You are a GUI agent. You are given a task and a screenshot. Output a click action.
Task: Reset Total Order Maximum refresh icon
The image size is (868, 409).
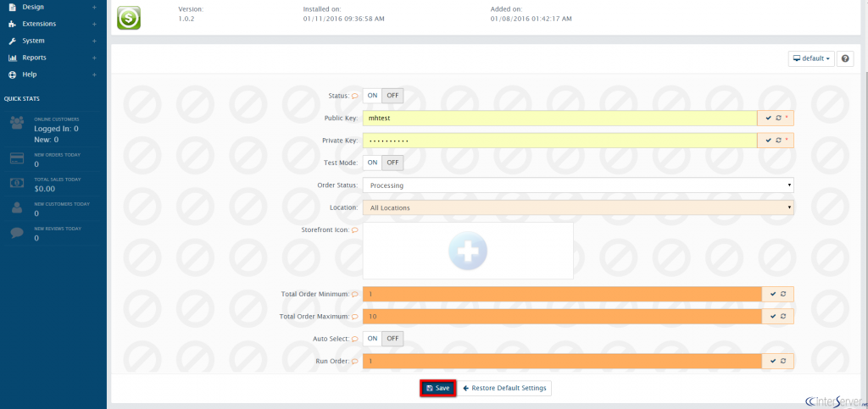pos(783,316)
